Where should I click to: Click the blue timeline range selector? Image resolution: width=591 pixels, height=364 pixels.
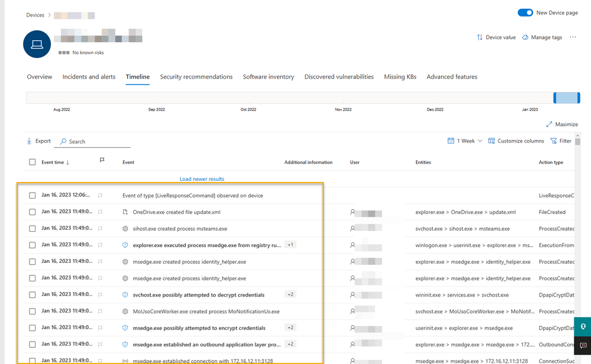567,98
